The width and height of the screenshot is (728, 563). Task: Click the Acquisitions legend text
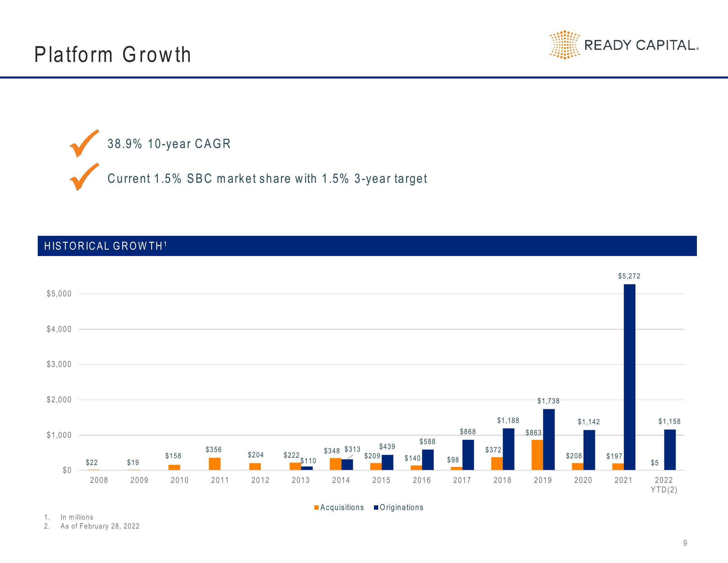(x=342, y=507)
